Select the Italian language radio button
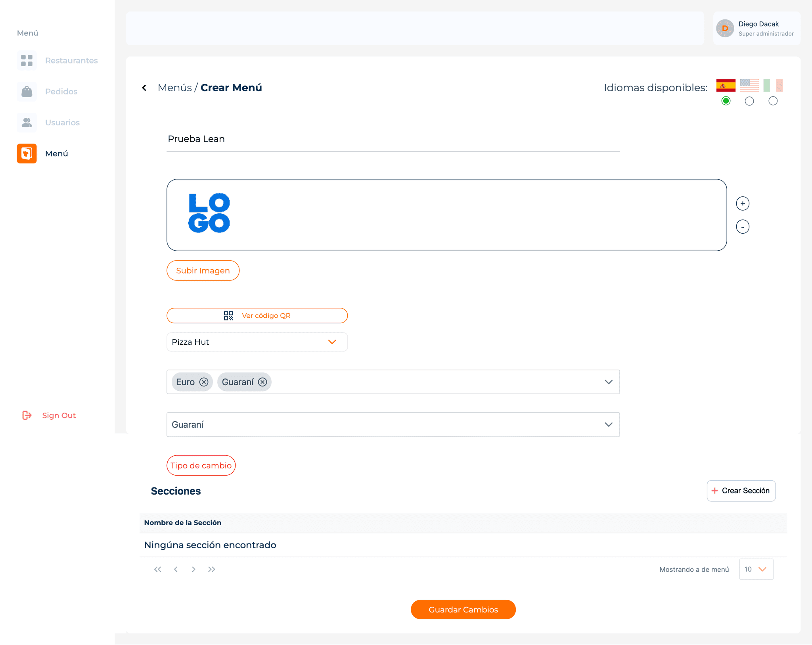812x645 pixels. tap(772, 101)
